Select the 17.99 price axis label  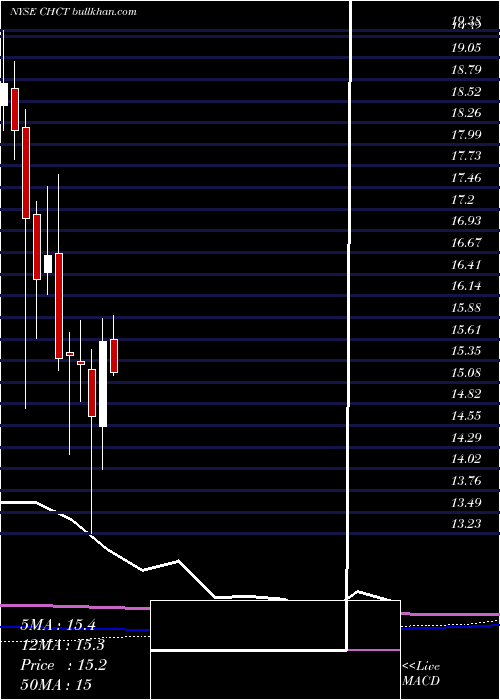pyautogui.click(x=466, y=134)
